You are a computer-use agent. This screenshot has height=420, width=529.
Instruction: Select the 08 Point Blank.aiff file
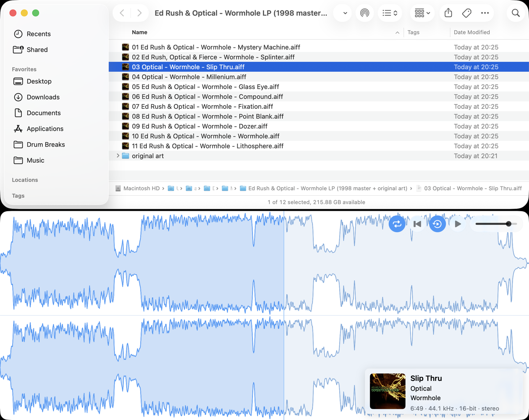[319, 116]
